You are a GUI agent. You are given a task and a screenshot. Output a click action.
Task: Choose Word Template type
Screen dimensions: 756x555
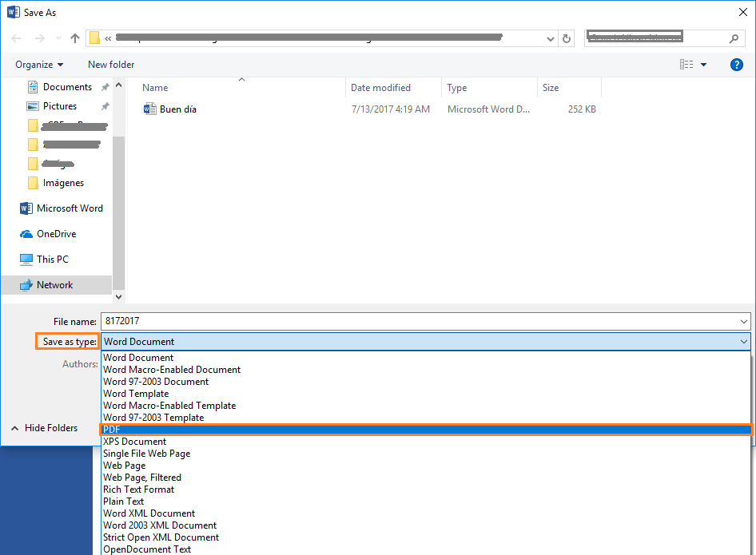pos(426,394)
